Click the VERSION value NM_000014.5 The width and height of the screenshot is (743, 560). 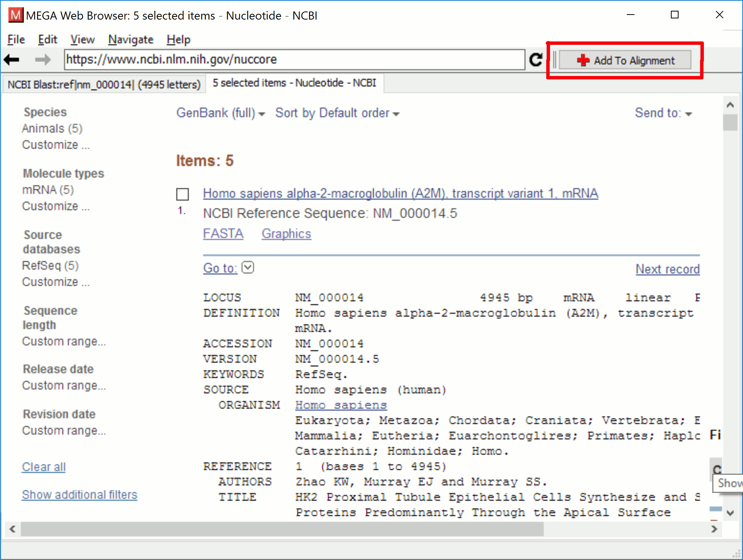pyautogui.click(x=337, y=359)
